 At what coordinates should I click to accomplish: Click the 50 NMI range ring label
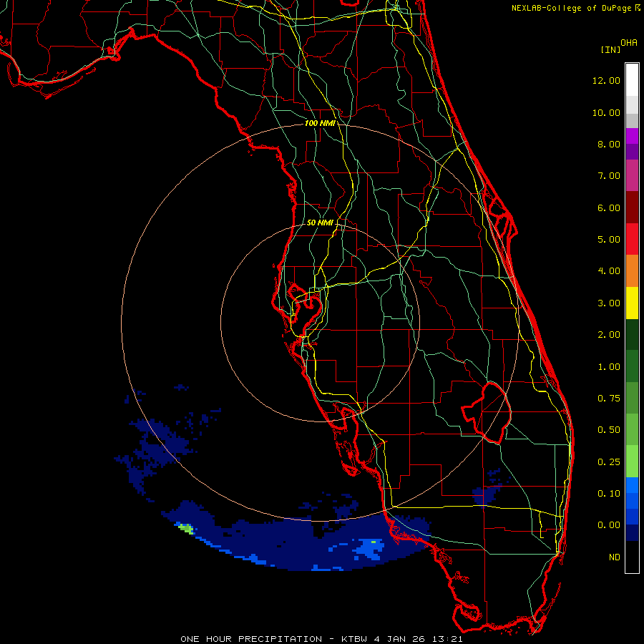320,223
